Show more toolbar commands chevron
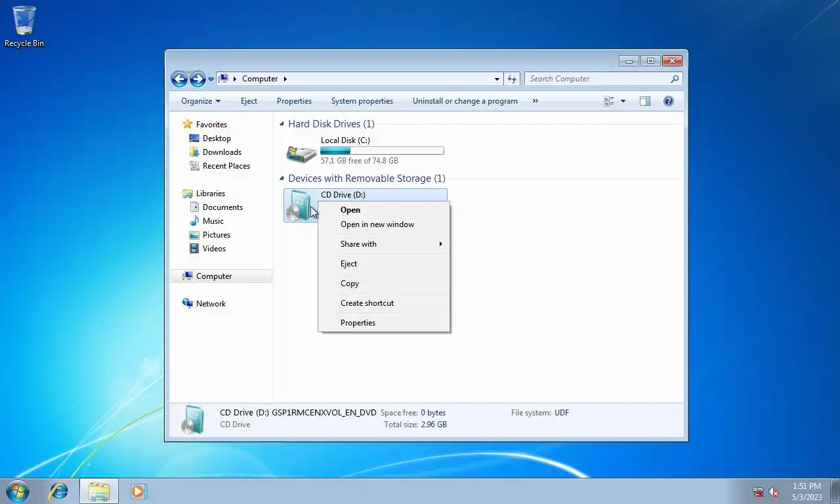840x504 pixels. pyautogui.click(x=535, y=101)
